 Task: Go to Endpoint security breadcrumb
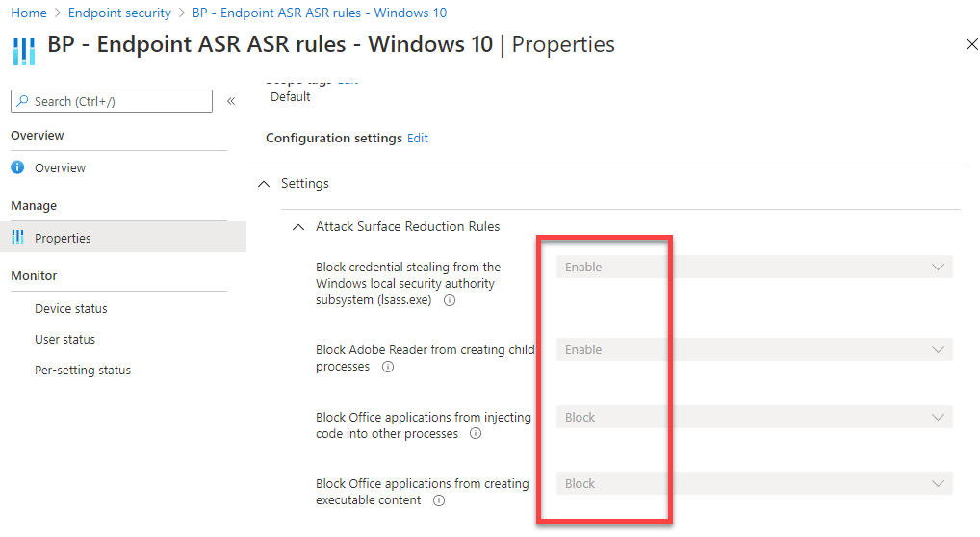tap(118, 13)
